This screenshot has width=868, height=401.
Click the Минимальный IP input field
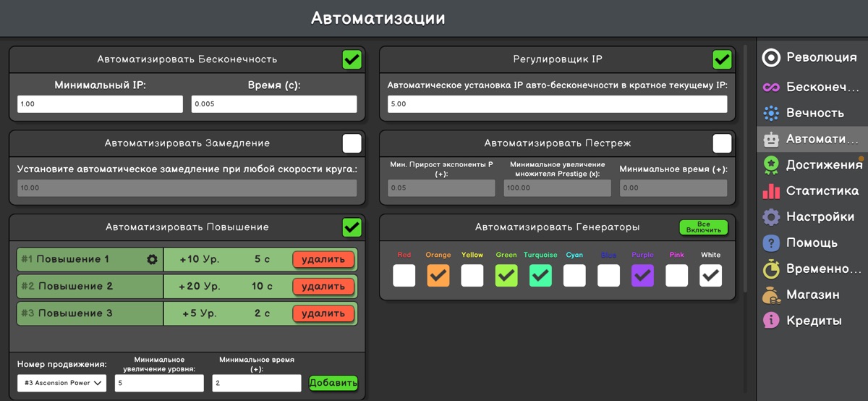[100, 104]
